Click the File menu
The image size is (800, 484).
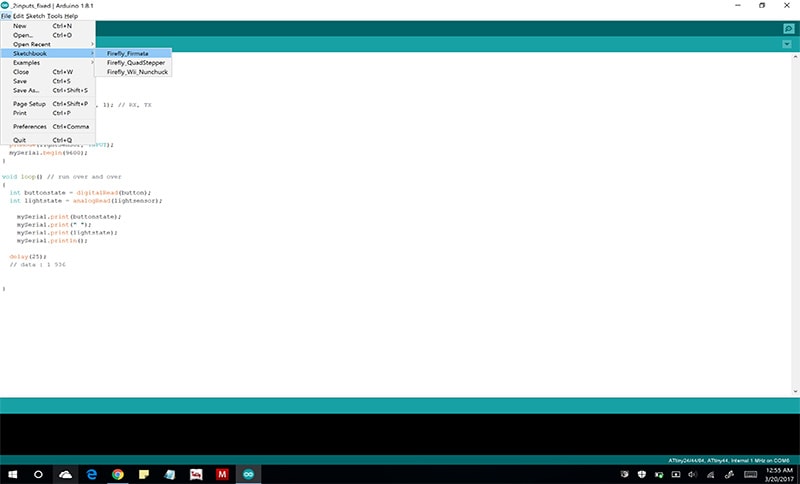pos(6,16)
